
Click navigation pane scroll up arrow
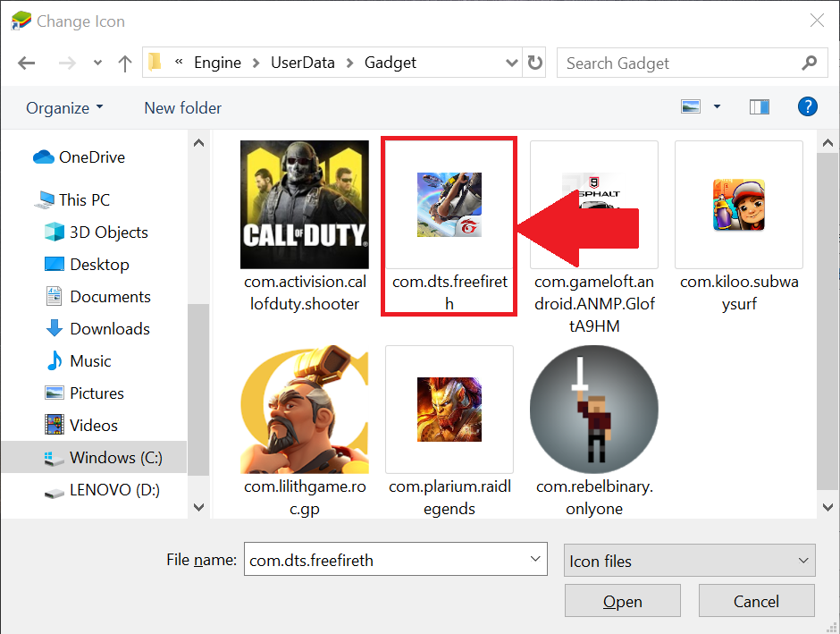198,142
